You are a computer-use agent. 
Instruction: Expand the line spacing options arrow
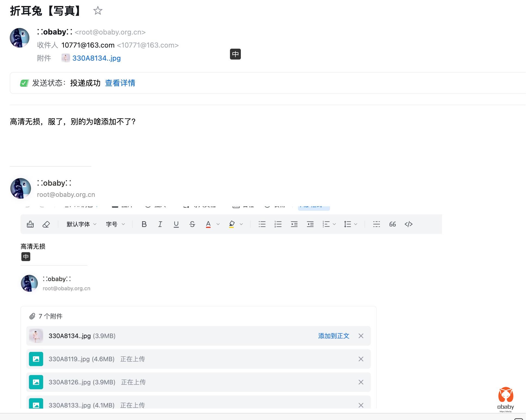click(x=356, y=224)
